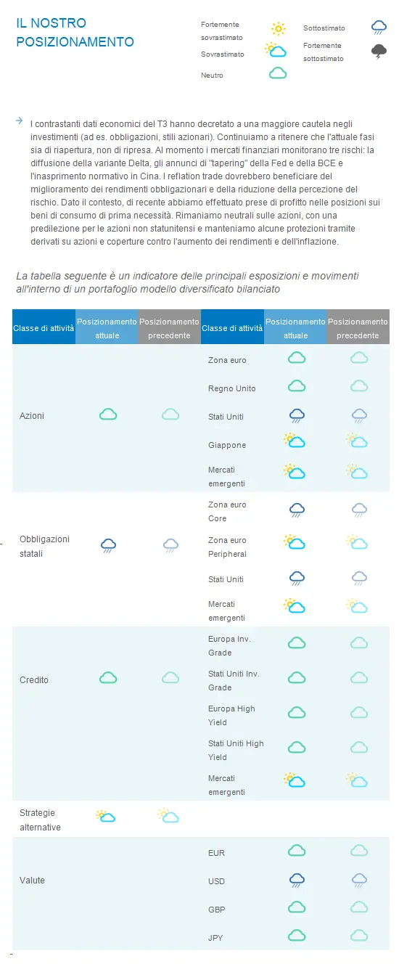Screen dimensions: 399x980
Task: Click USD current positioning rain icon
Action: 297,881
